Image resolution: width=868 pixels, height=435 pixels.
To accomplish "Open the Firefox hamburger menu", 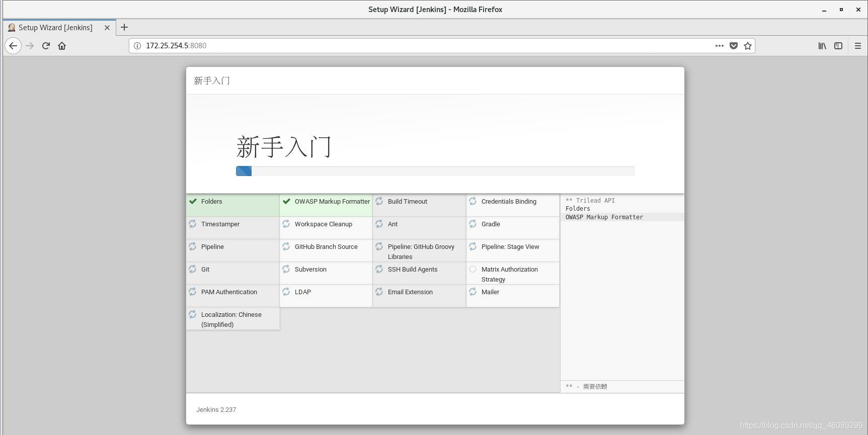I will 858,46.
